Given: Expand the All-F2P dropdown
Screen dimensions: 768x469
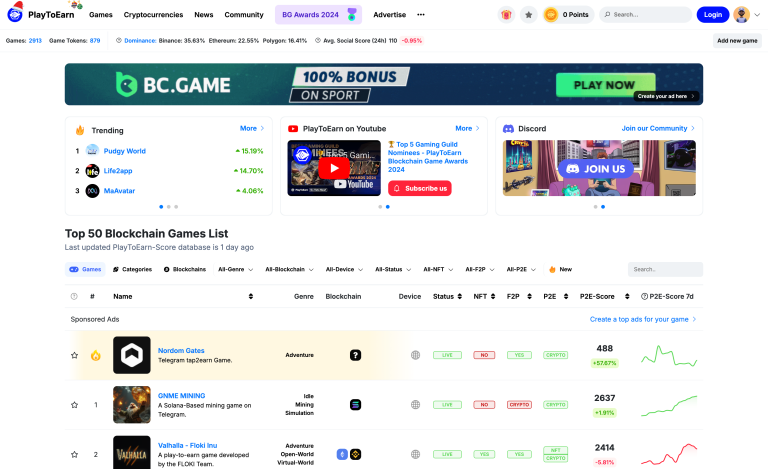Looking at the screenshot, I should pos(480,269).
